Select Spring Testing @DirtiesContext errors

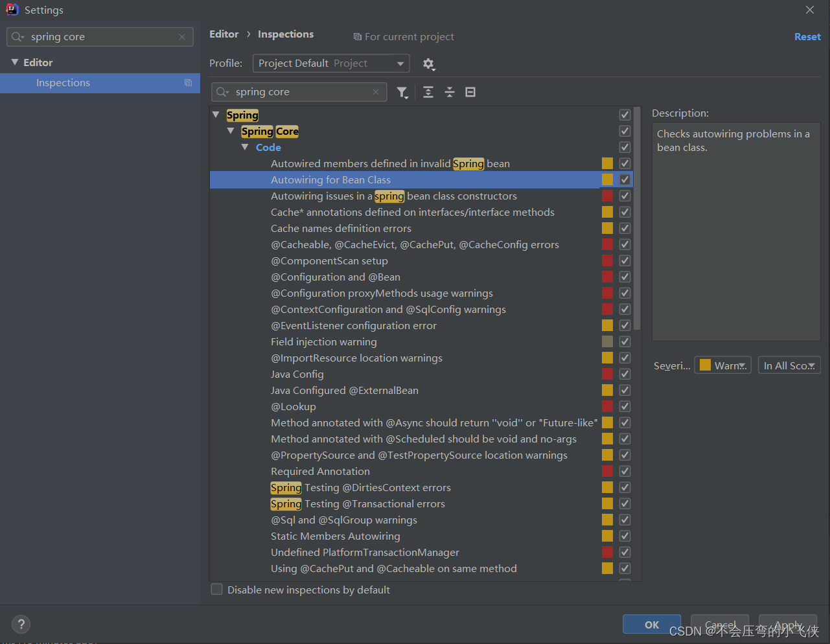(361, 487)
